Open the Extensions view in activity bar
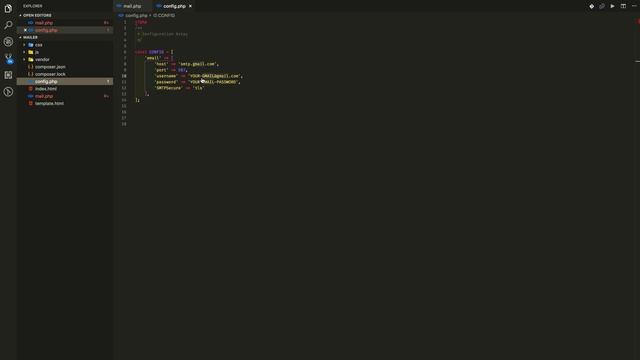This screenshot has width=640, height=360. pos(8,75)
